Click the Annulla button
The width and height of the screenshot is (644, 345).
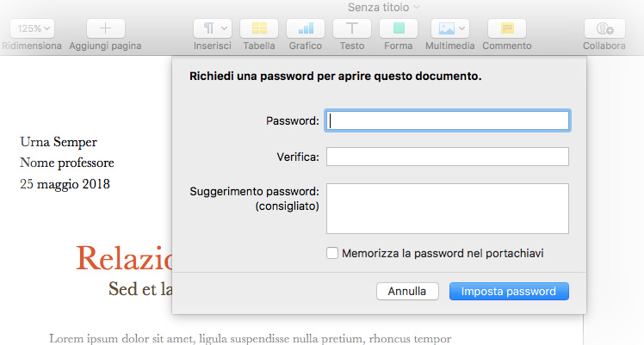click(x=407, y=292)
